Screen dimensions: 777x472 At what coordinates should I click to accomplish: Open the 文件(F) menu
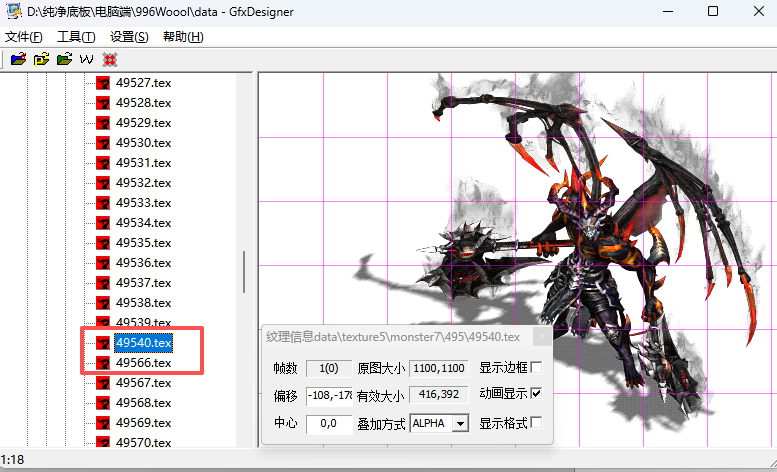(x=23, y=37)
